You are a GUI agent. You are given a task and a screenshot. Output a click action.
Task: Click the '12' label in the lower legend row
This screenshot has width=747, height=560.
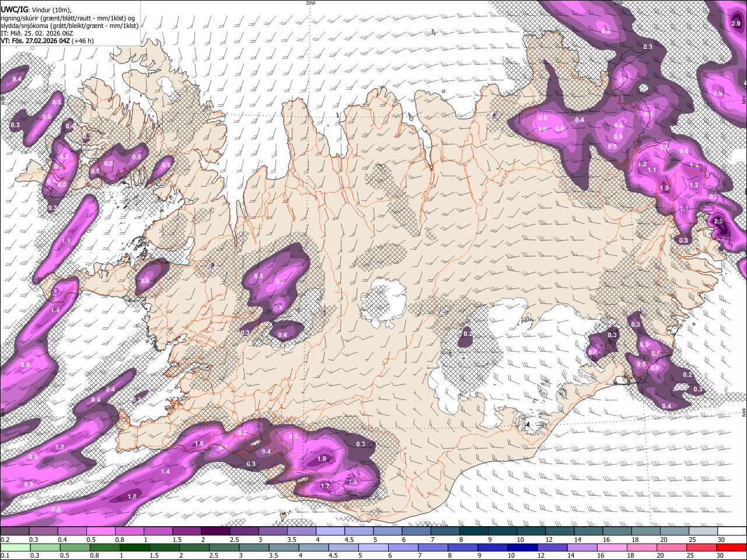(x=540, y=555)
